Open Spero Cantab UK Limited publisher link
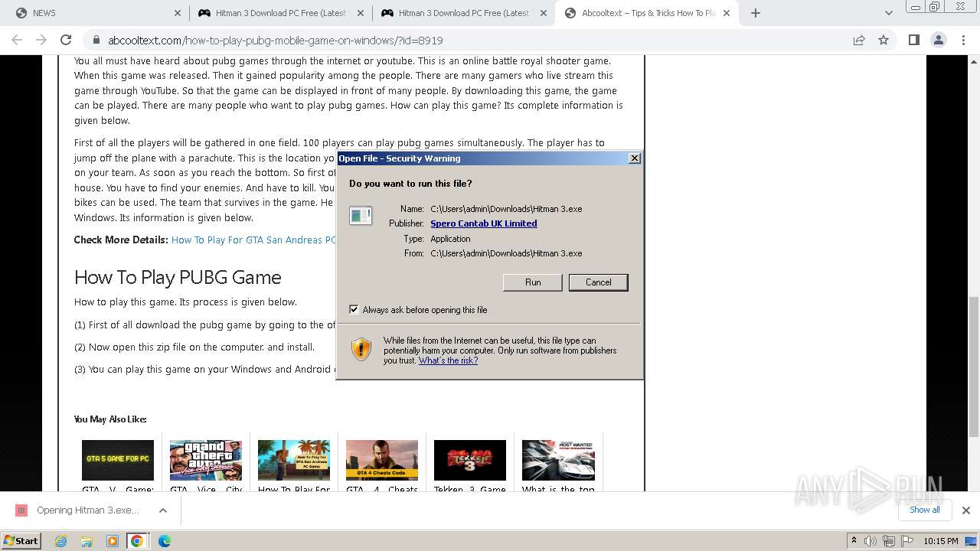The width and height of the screenshot is (980, 551). (x=483, y=223)
